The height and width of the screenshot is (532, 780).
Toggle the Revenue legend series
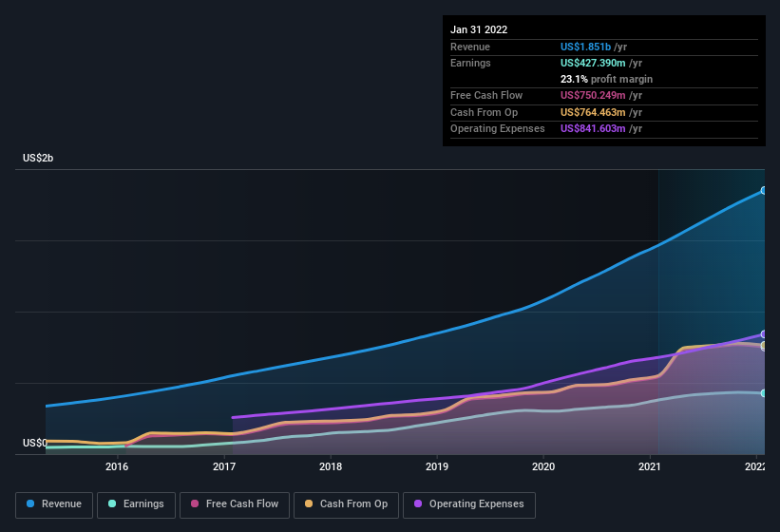[54, 504]
